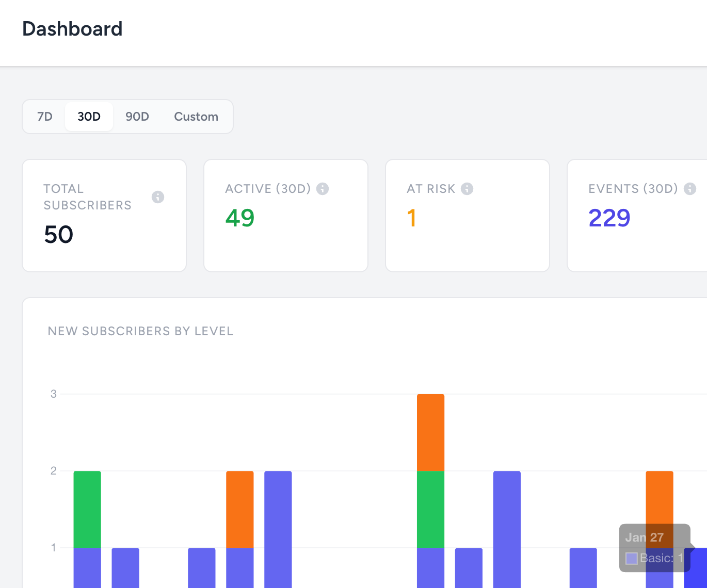Switch to the 7D time range
Screen dimensions: 707x588
click(x=44, y=117)
